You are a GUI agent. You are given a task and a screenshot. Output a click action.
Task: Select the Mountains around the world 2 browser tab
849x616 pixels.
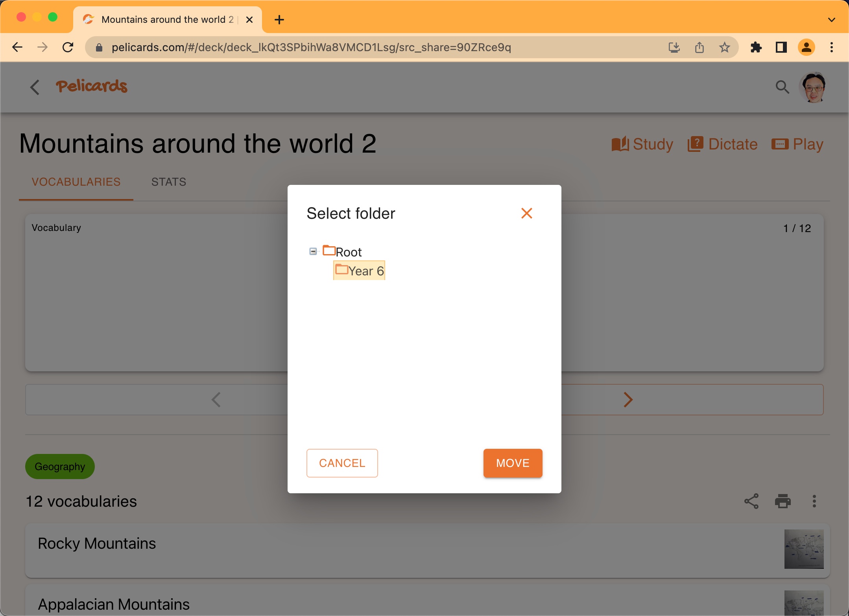tap(168, 20)
